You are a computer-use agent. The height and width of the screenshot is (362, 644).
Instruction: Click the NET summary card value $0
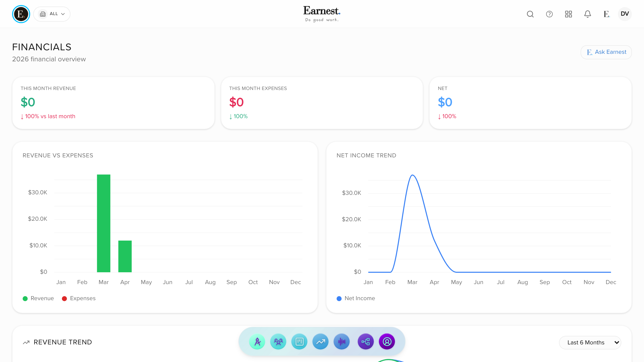[x=445, y=102]
